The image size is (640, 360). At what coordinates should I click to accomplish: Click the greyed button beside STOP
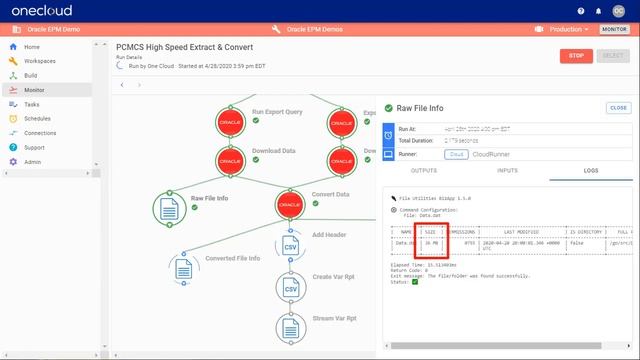(x=613, y=56)
